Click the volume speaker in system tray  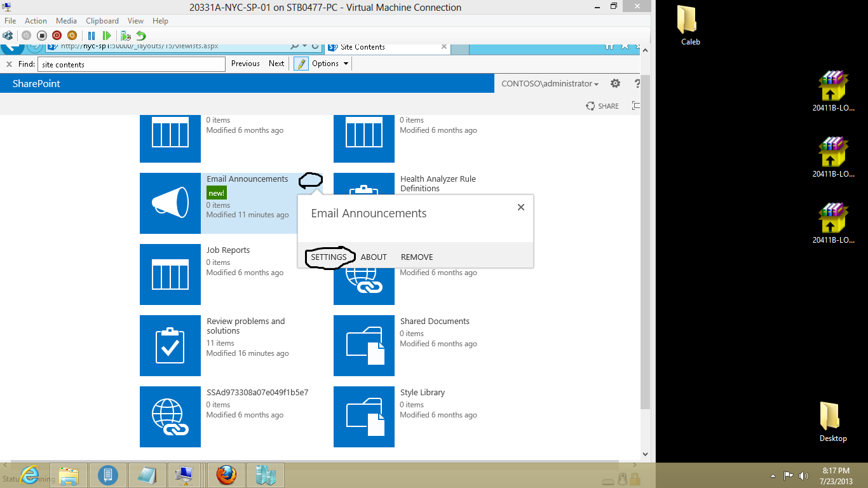(x=804, y=475)
